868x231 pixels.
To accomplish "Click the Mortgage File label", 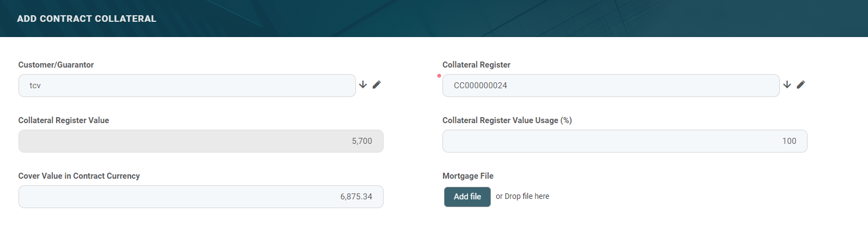I will 468,176.
